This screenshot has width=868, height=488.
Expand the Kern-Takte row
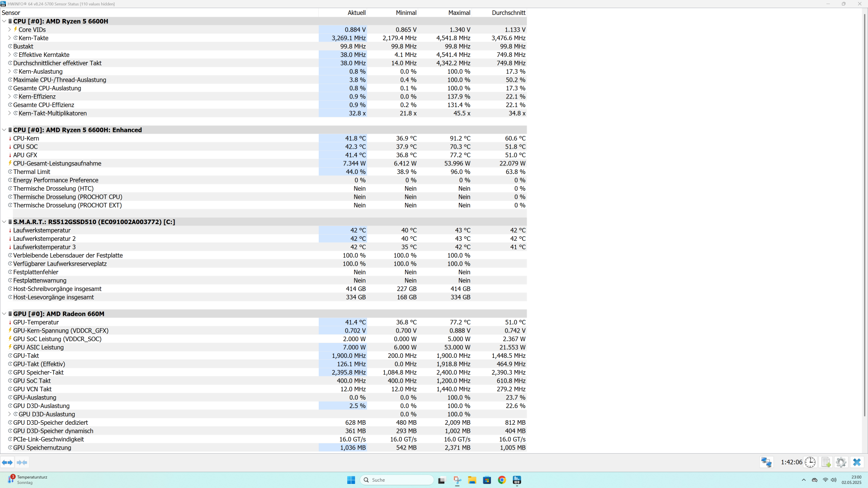9,38
